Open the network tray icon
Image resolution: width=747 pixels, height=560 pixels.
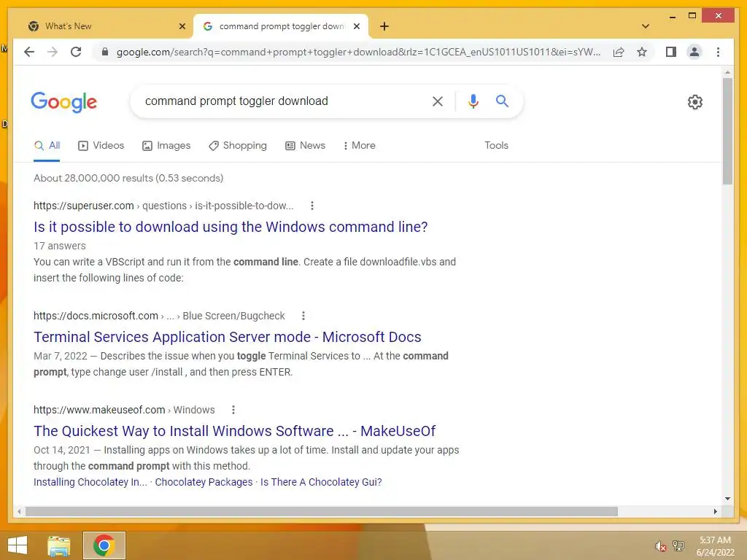pyautogui.click(x=678, y=546)
